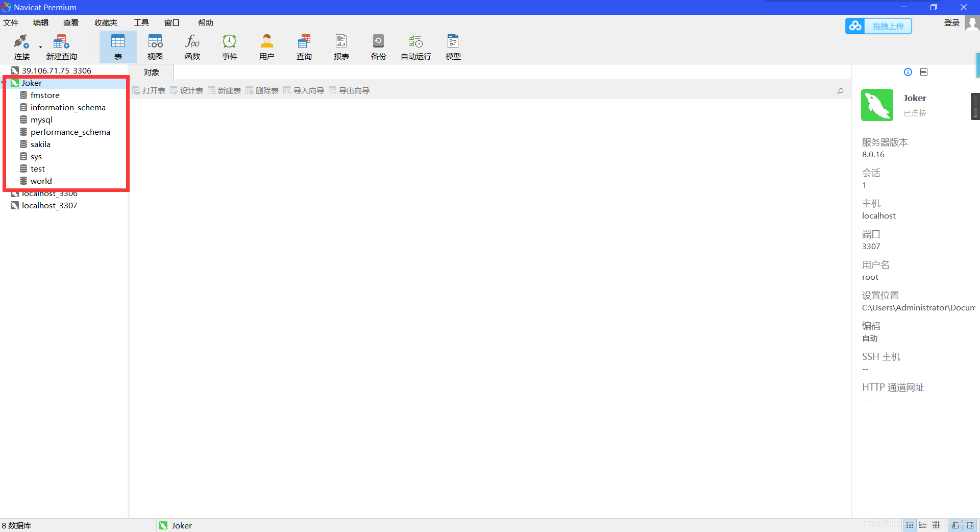Open the 帮助 menu
This screenshot has width=980, height=532.
pos(206,22)
